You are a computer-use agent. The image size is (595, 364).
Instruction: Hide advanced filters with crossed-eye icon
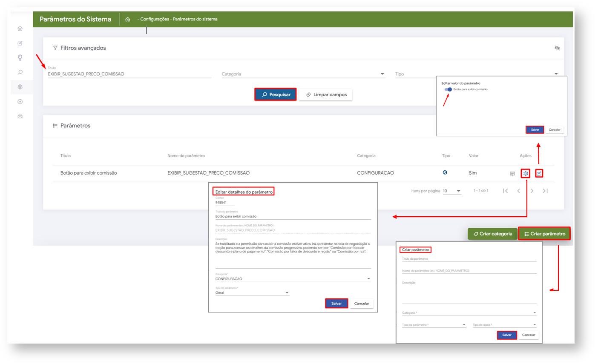click(557, 48)
